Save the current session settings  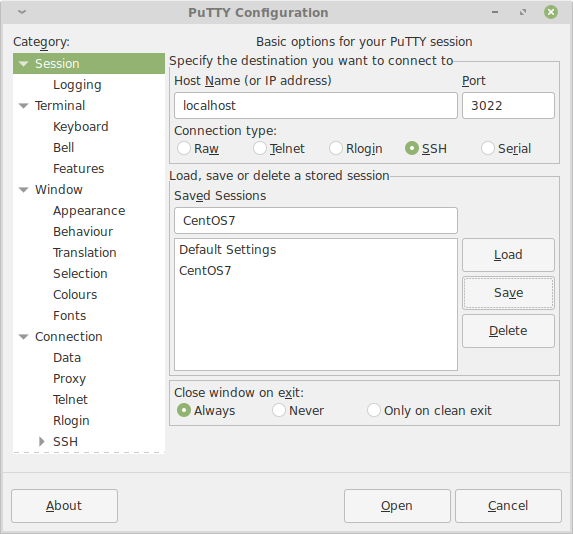tap(508, 293)
